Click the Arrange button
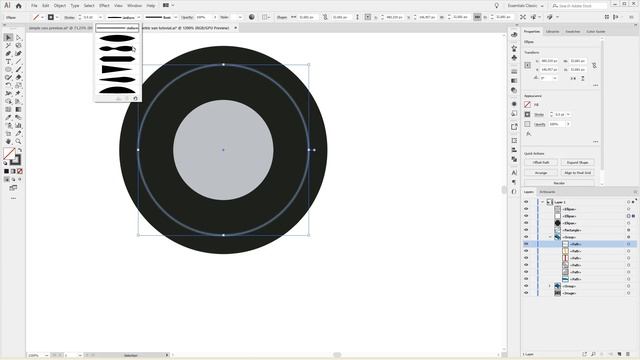The height and width of the screenshot is (360, 640). point(541,173)
